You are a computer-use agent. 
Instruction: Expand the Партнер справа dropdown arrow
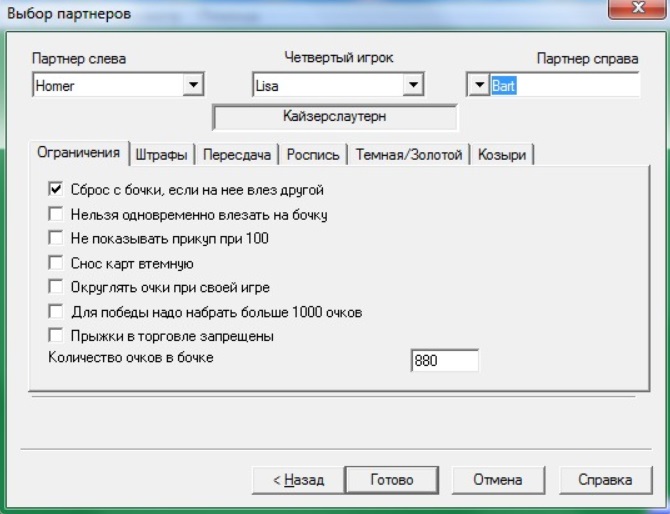pyautogui.click(x=478, y=86)
